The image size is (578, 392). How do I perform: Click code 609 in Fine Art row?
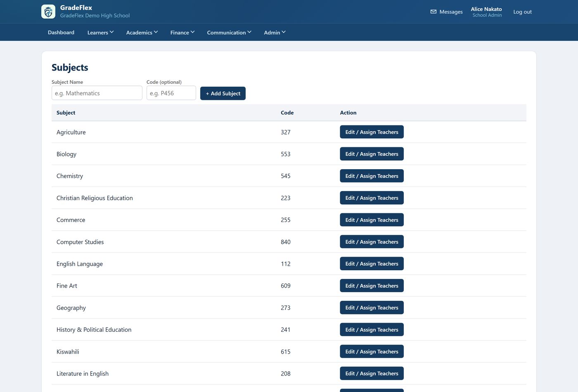(286, 286)
